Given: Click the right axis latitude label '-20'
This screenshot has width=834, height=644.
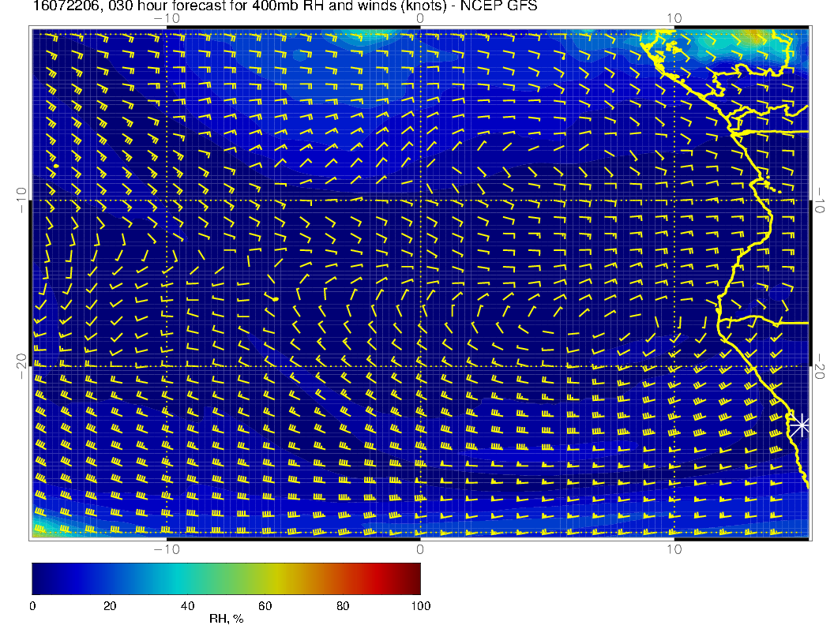Looking at the screenshot, I should point(819,366).
